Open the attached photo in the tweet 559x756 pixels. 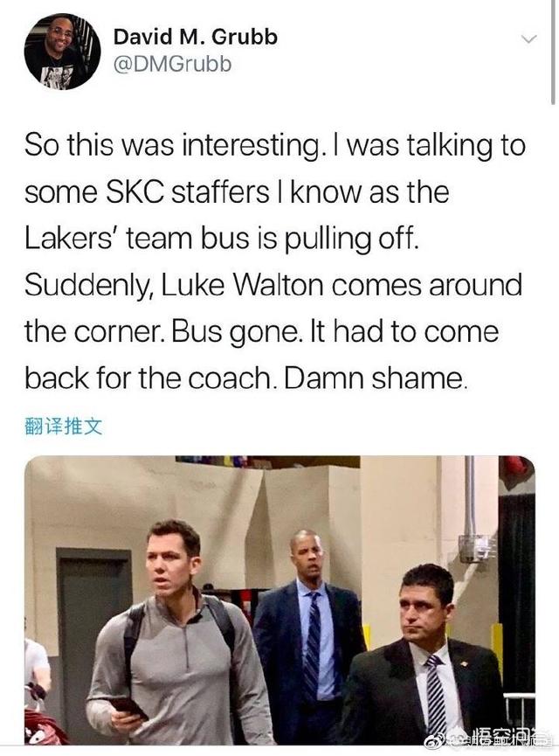pos(279,600)
